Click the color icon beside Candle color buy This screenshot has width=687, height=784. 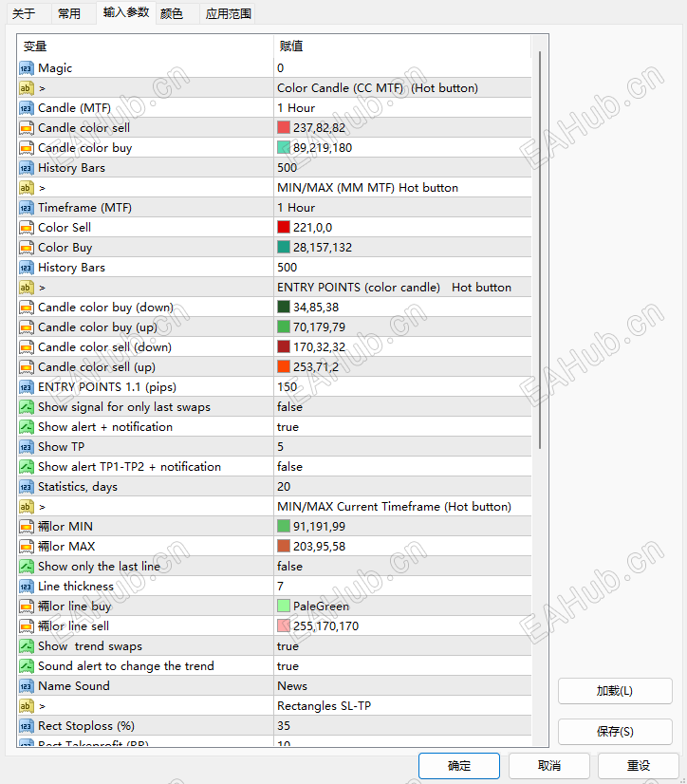[x=27, y=148]
